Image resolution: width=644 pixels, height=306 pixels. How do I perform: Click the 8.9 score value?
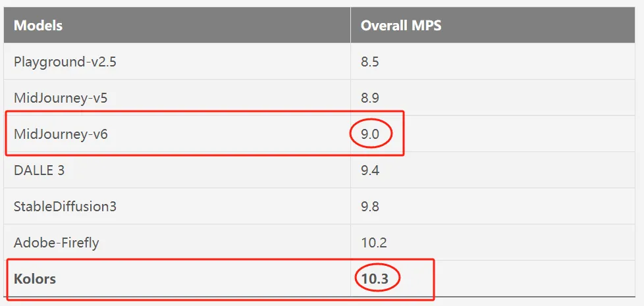point(369,98)
